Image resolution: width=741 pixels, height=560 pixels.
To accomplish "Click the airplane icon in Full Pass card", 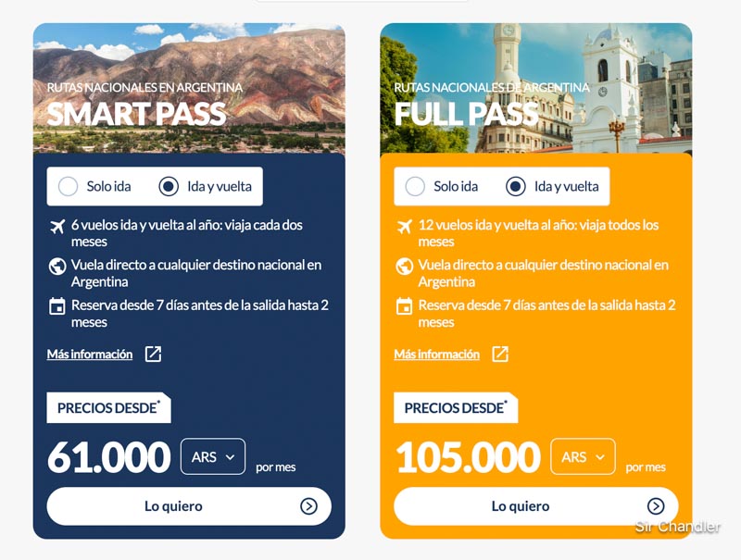I will [404, 227].
